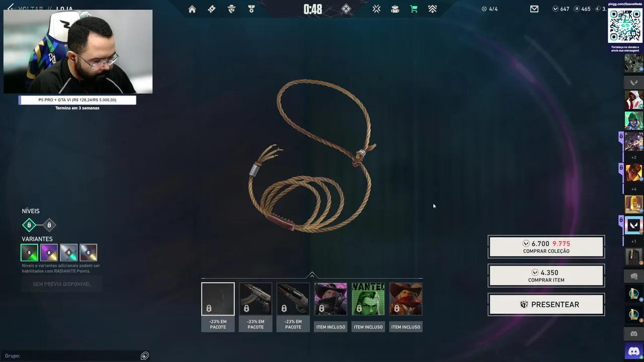
Task: Click the game controller icon in the sidebar
Action: [634, 334]
